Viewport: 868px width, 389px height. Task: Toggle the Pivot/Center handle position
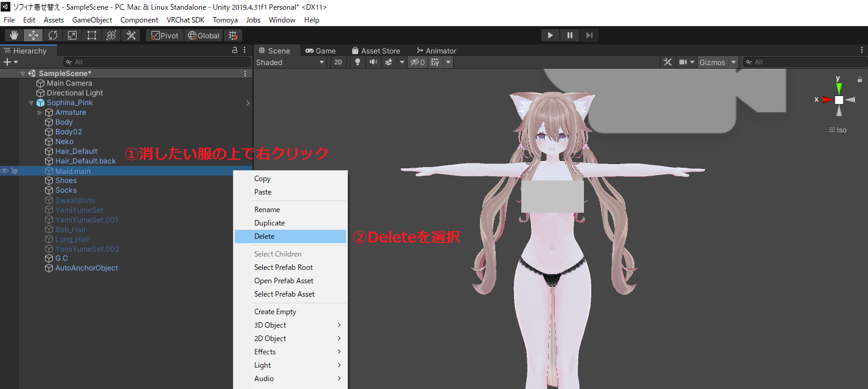pos(165,35)
